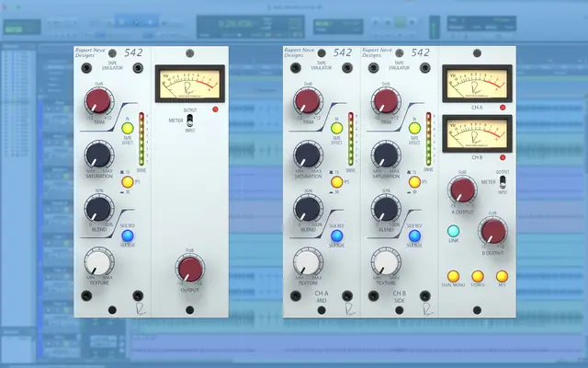Click the Blend knob on the mono 542 plugin
This screenshot has width=588, height=368.
click(x=98, y=208)
